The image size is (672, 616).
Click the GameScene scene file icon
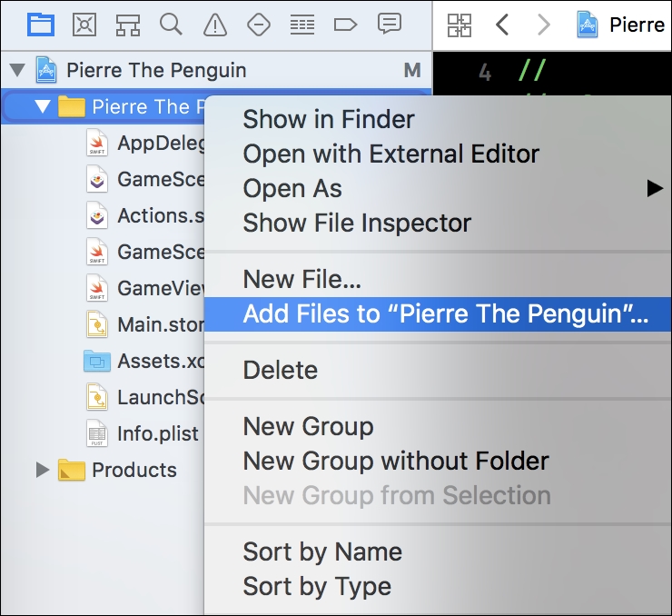click(x=97, y=179)
